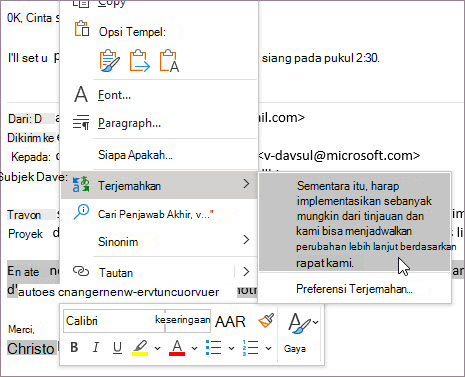Choose Keep Text Only paste icon

point(169,61)
